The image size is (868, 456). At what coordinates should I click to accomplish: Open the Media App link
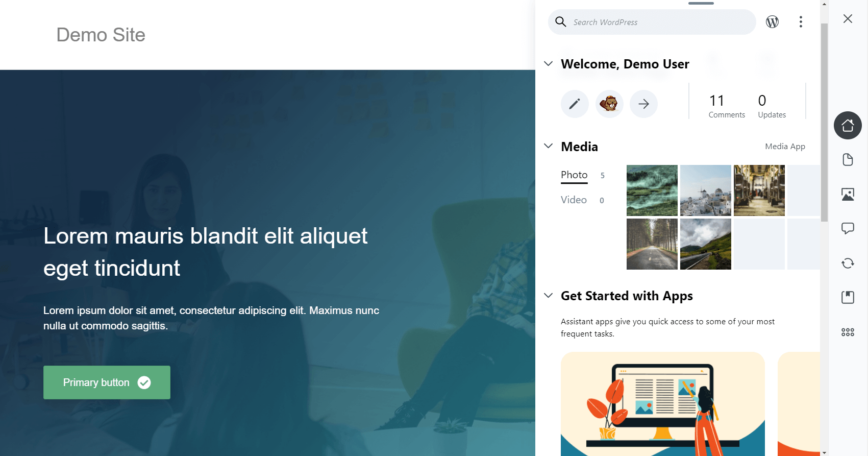click(785, 147)
